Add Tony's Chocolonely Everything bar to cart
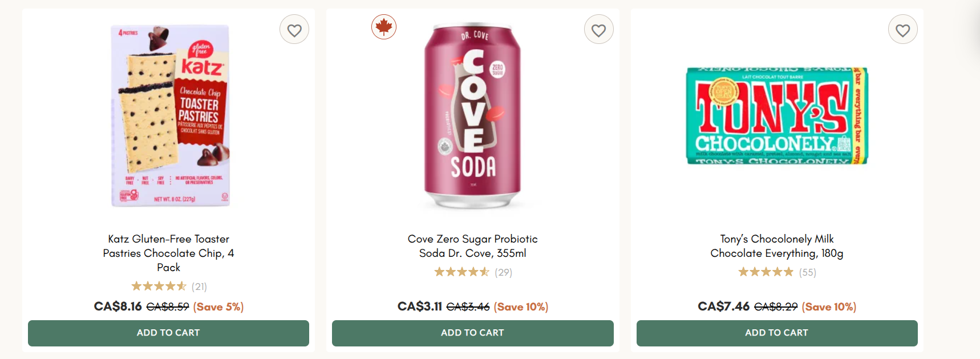The image size is (980, 359). 776,333
